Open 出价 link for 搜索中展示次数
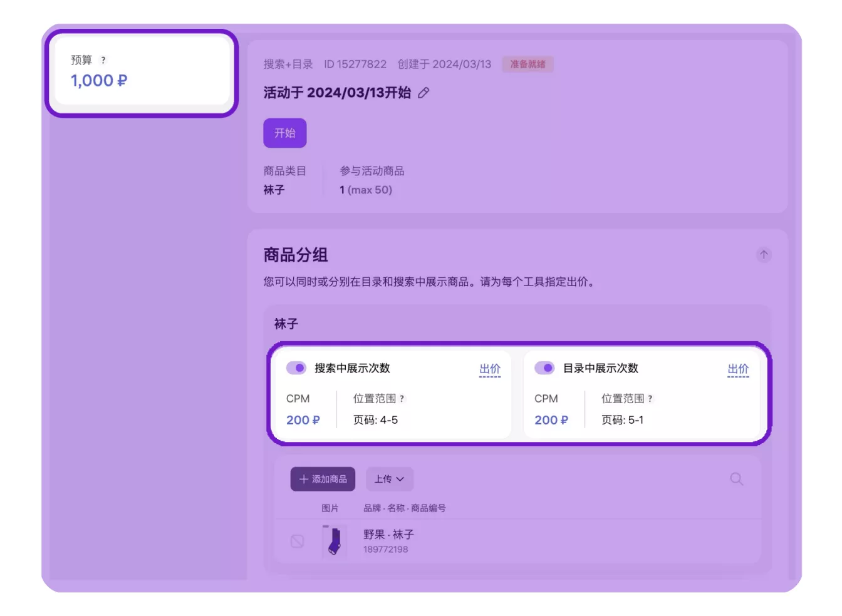This screenshot has width=842, height=616. point(490,369)
